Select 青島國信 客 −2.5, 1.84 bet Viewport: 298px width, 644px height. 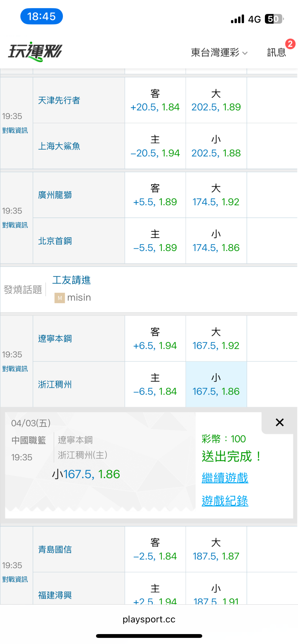click(155, 549)
